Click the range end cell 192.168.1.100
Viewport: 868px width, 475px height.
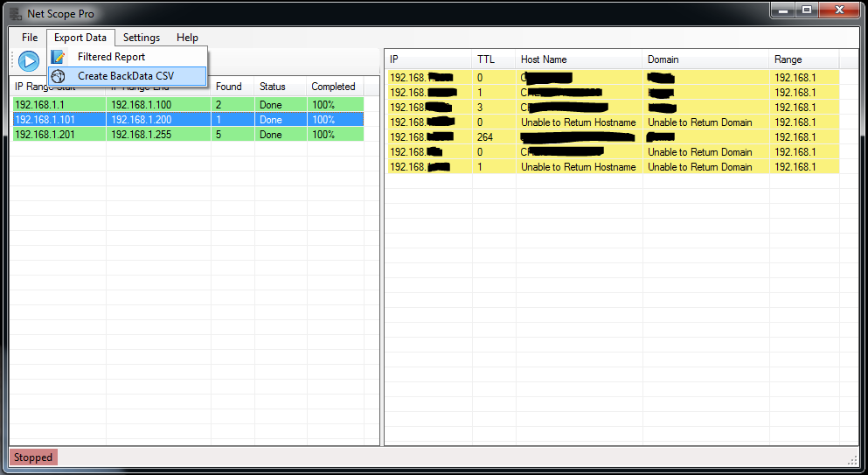[158, 105]
